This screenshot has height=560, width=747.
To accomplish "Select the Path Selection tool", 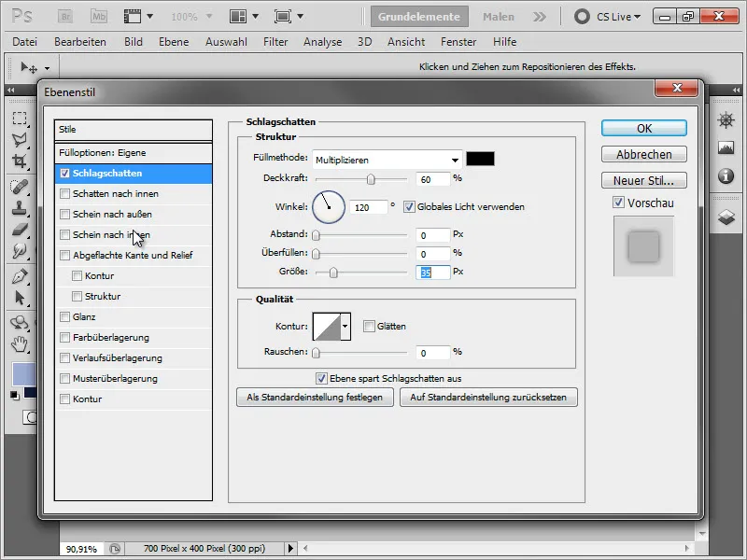I will point(20,298).
